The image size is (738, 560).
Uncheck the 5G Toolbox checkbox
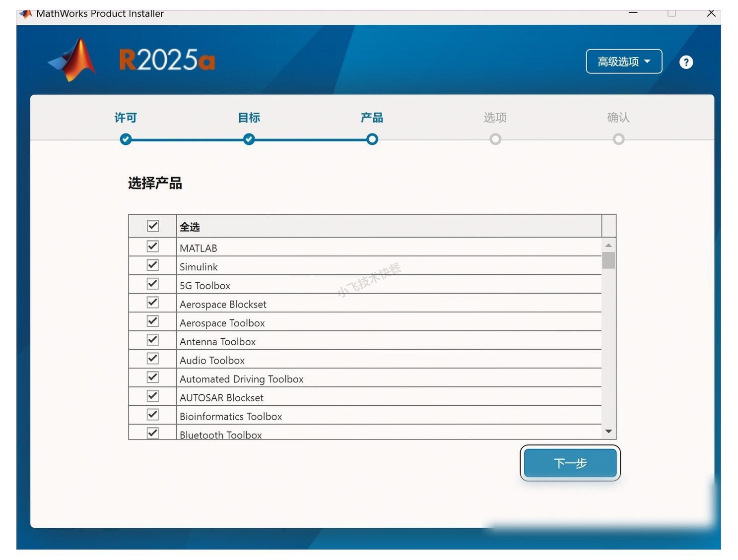(x=153, y=284)
